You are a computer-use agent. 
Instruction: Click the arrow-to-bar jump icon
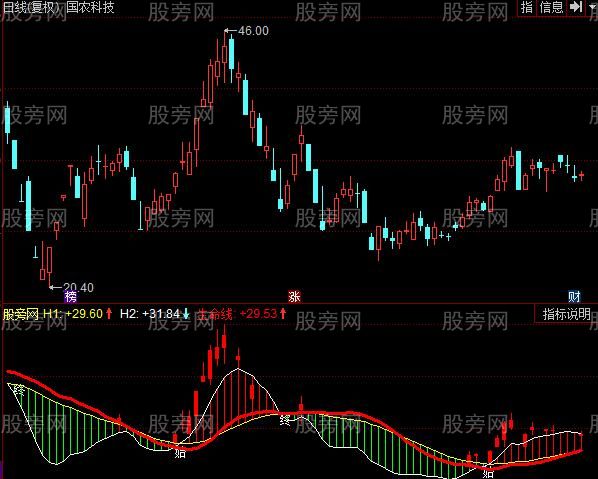[576, 7]
